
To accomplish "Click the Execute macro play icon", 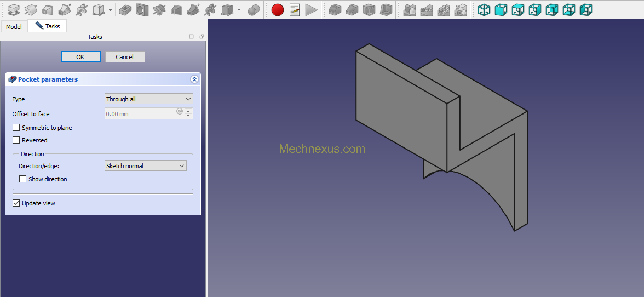I will (311, 9).
